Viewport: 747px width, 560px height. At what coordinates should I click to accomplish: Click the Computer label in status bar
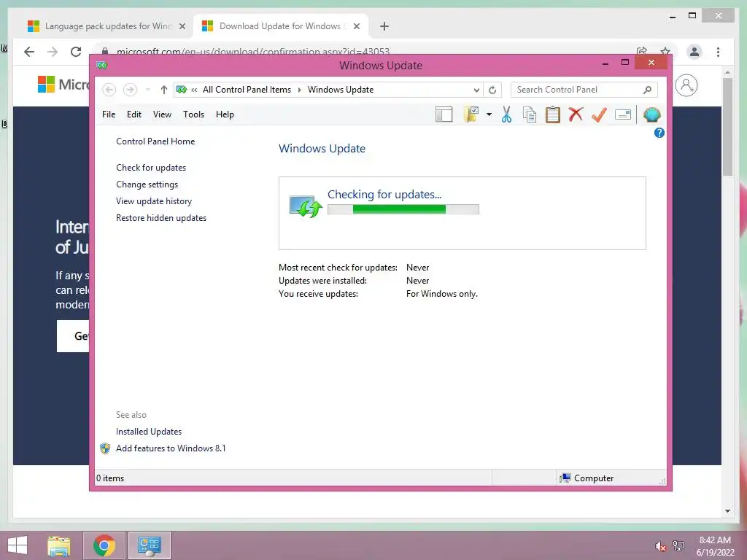594,478
